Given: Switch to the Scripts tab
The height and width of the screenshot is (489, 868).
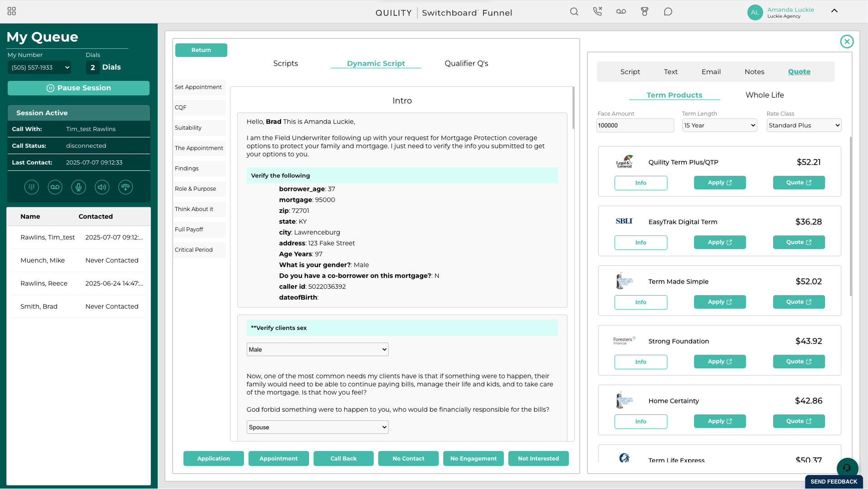Looking at the screenshot, I should coord(286,64).
